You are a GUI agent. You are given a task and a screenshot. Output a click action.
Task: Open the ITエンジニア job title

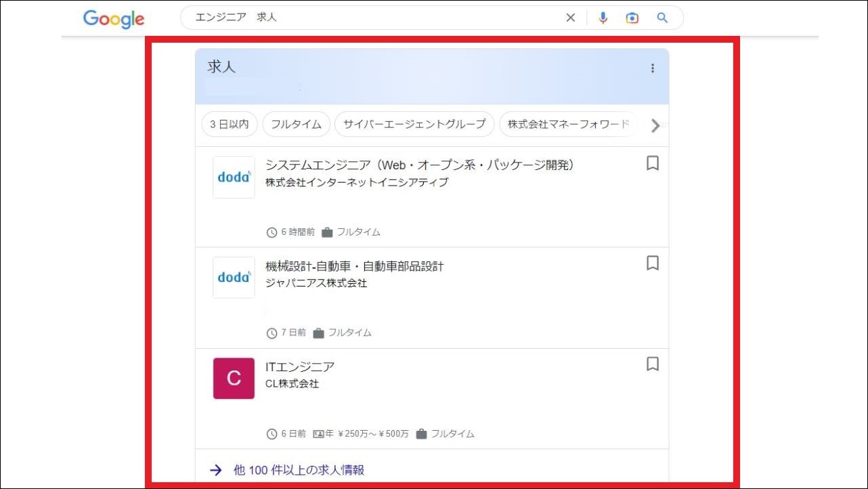(x=300, y=367)
